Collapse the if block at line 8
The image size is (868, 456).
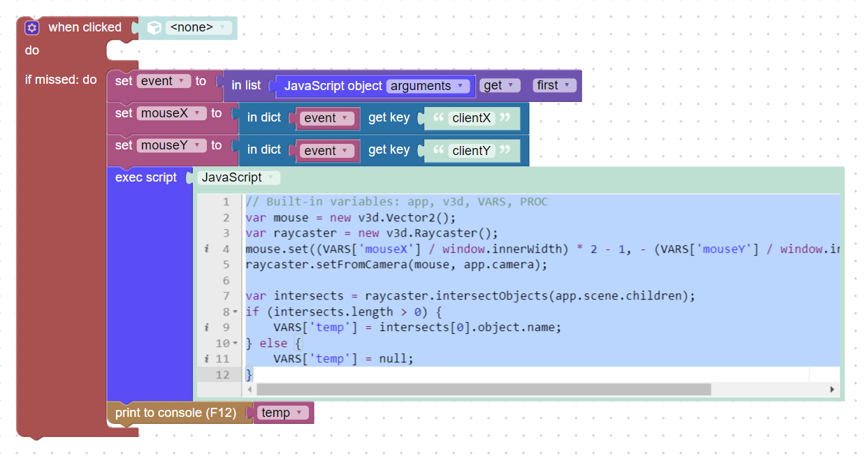(235, 311)
